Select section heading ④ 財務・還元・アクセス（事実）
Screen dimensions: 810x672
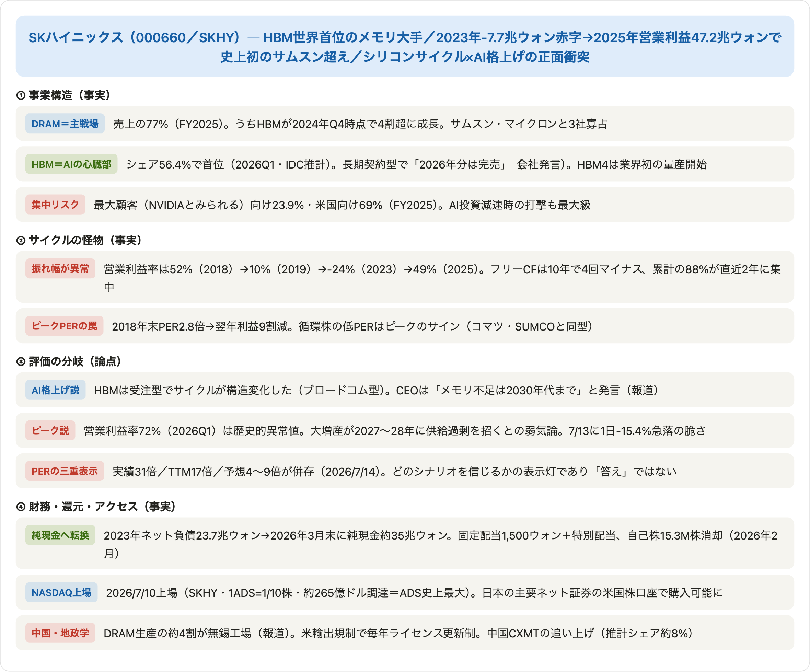click(96, 506)
